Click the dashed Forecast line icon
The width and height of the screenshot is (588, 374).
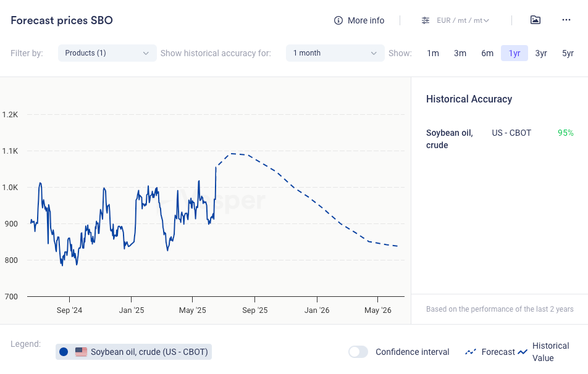coord(471,352)
